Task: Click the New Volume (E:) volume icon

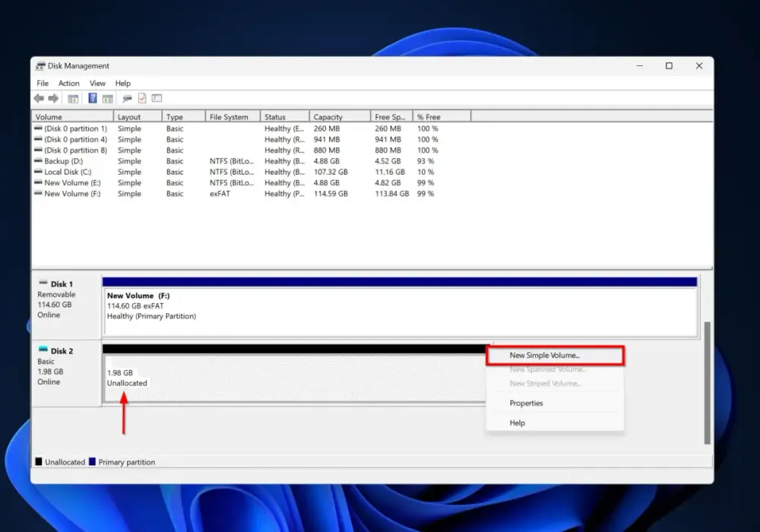Action: click(x=38, y=182)
